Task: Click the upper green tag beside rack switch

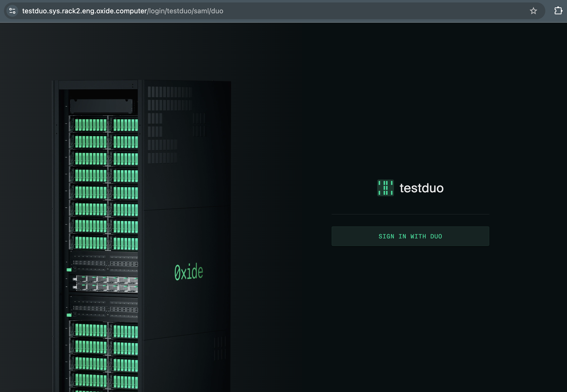Action: click(69, 270)
